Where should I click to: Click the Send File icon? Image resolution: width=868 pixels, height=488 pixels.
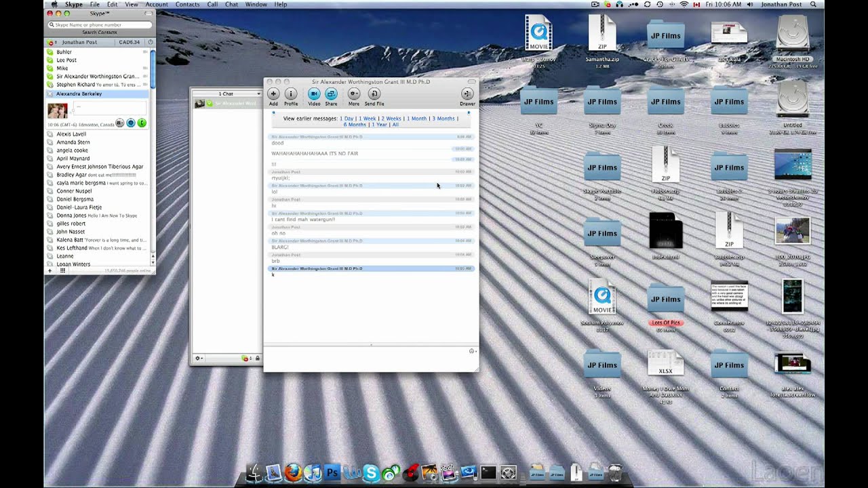click(x=374, y=94)
